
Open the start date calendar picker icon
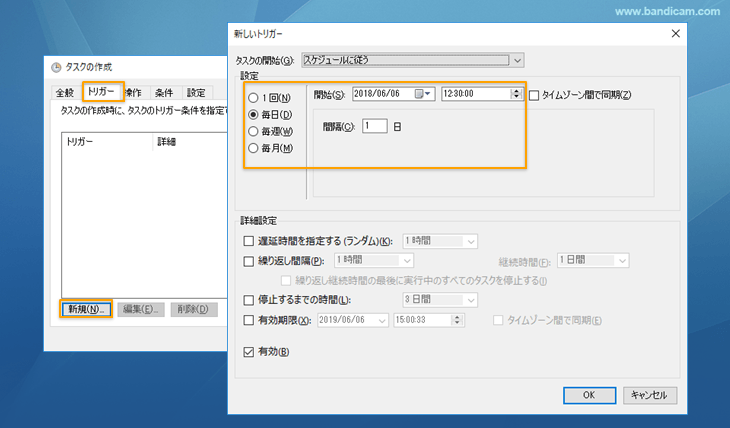coord(422,94)
